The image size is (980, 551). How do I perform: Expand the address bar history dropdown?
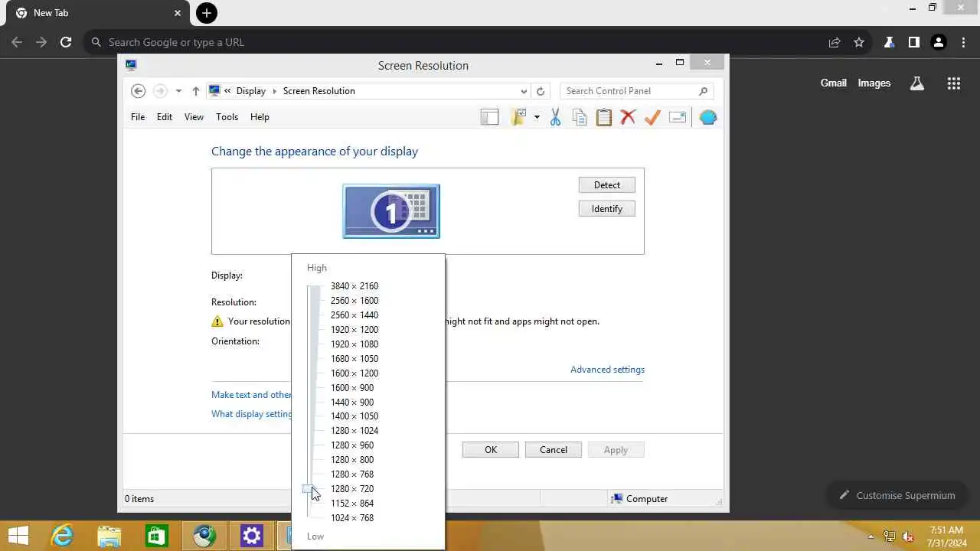coord(524,91)
